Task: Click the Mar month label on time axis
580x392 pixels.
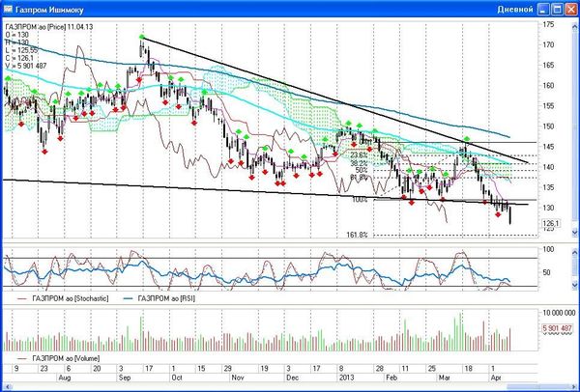Action: pos(443,378)
